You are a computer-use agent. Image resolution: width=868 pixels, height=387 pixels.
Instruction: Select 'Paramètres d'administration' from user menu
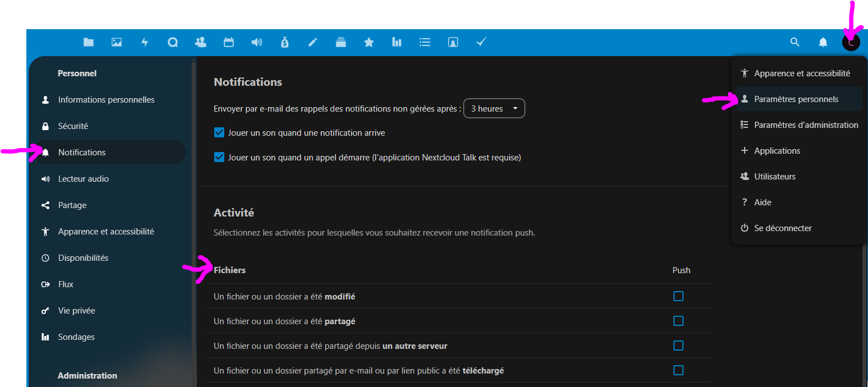pyautogui.click(x=806, y=125)
